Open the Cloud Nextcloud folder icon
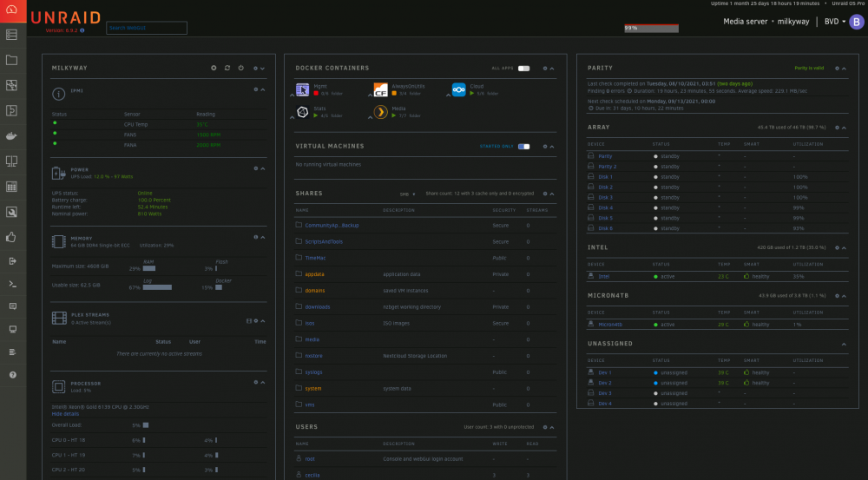 (459, 89)
